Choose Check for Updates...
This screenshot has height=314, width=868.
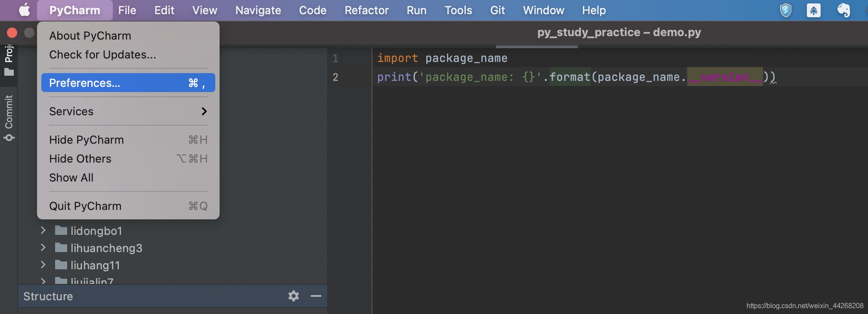coord(128,55)
